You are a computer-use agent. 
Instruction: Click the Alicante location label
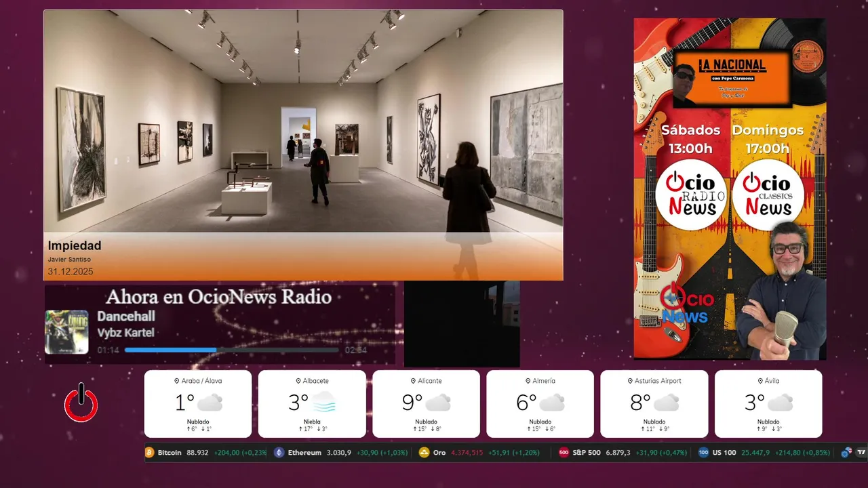[426, 381]
